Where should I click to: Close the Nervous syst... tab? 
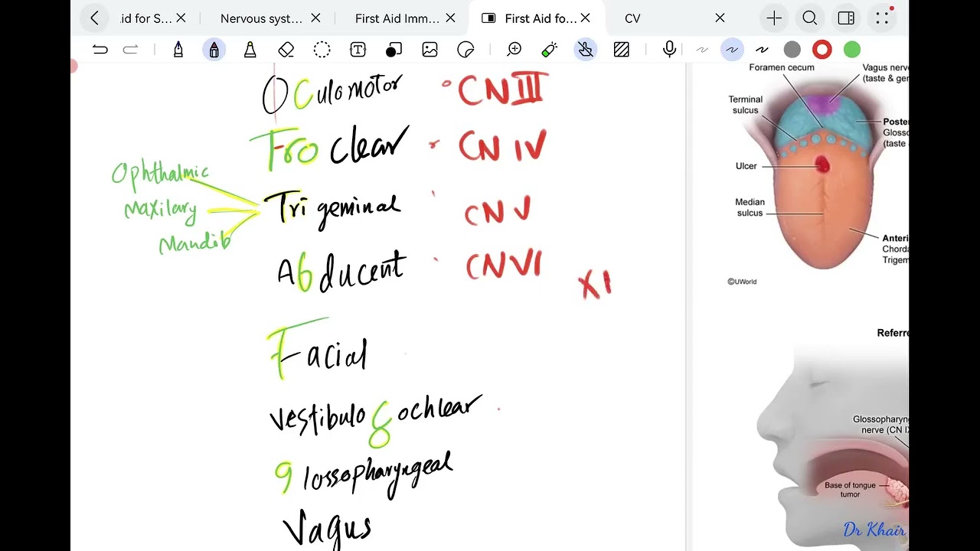pyautogui.click(x=316, y=18)
